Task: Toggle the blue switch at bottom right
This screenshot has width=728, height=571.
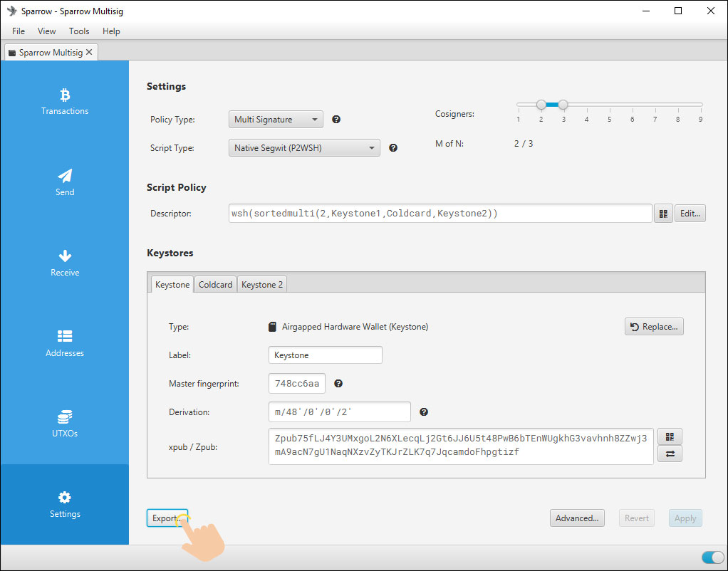Action: click(712, 557)
